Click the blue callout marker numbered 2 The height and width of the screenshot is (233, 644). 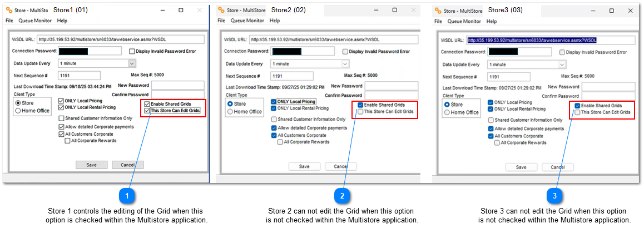click(x=342, y=196)
